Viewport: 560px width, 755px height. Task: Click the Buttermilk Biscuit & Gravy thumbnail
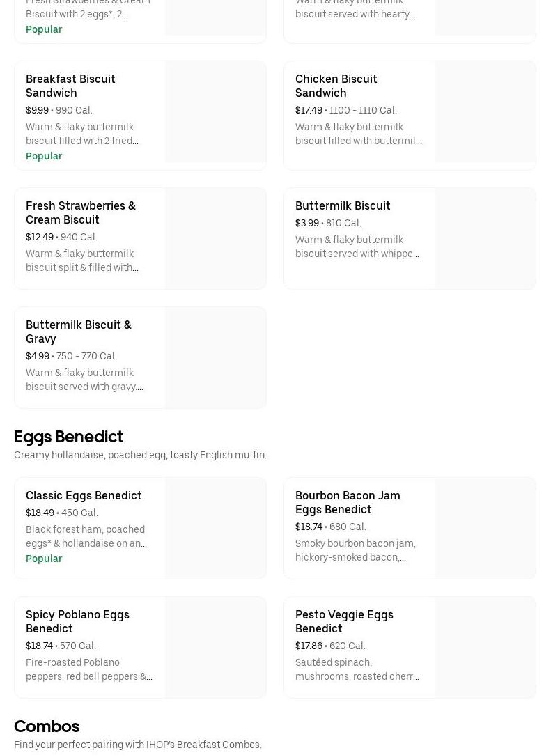point(215,357)
